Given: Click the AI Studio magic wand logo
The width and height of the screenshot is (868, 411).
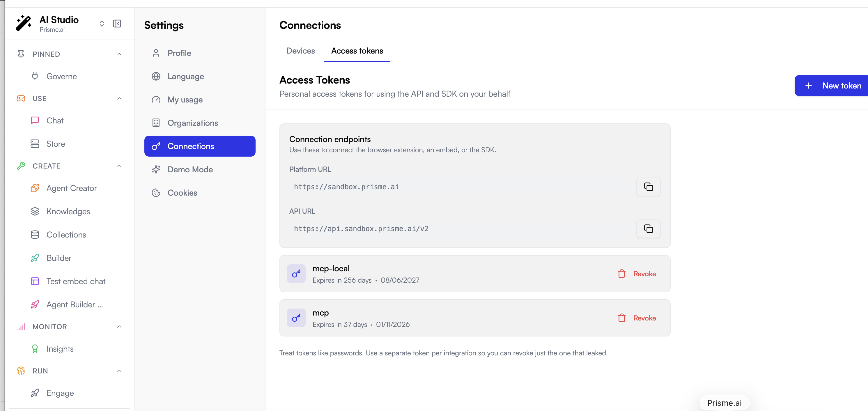Looking at the screenshot, I should pyautogui.click(x=24, y=23).
